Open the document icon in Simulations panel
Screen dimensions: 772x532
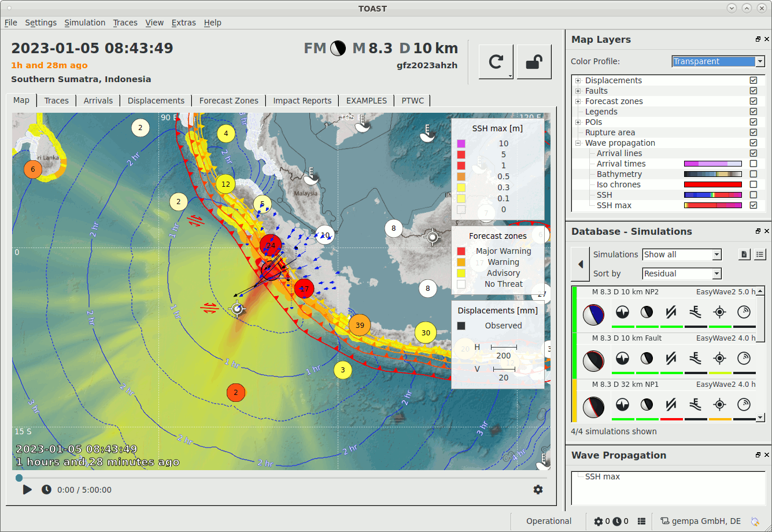[x=745, y=254]
